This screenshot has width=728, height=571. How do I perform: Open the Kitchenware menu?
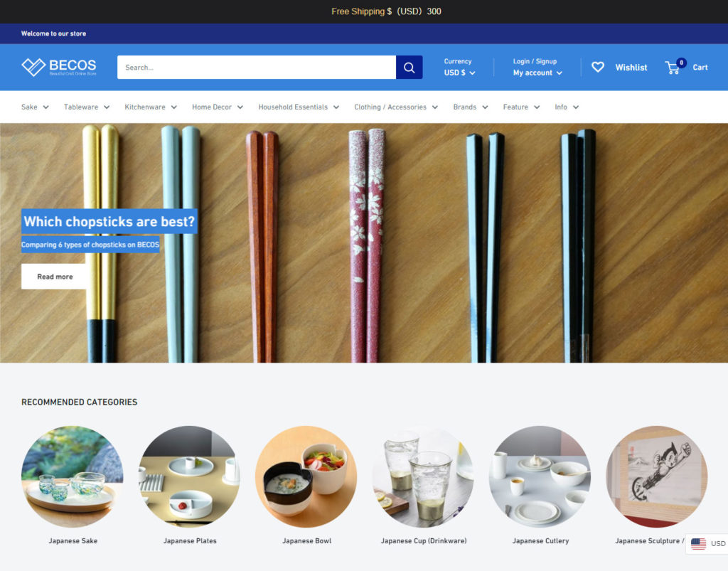tap(151, 107)
